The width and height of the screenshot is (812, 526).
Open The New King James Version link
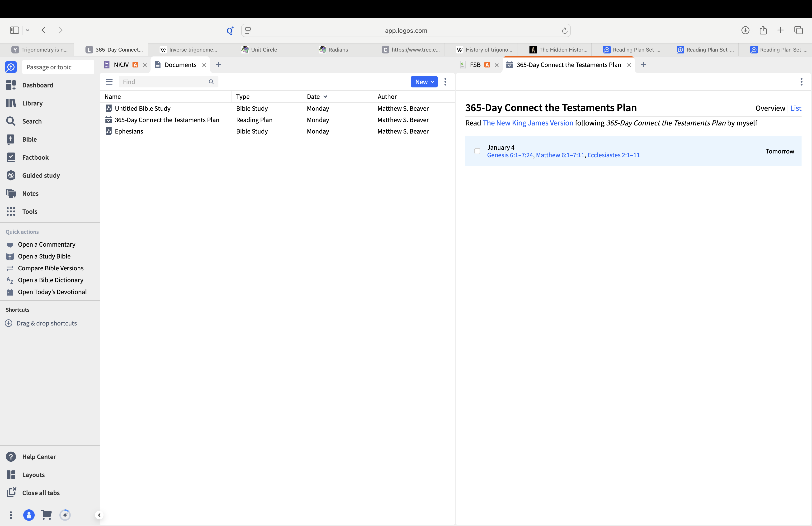(528, 123)
